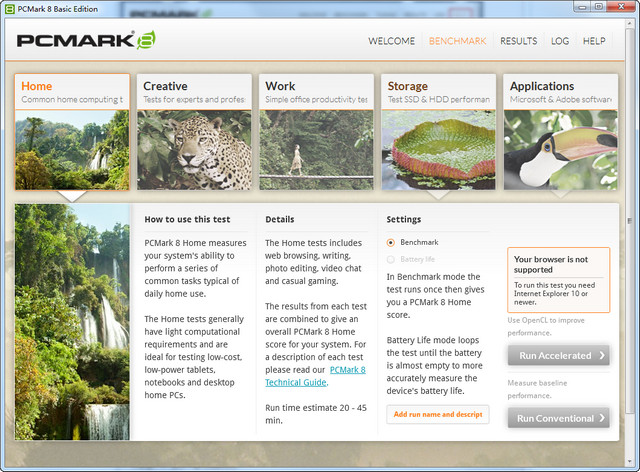This screenshot has height=472, width=640.
Task: Click the Storage lily pad thumbnail
Action: (439, 150)
